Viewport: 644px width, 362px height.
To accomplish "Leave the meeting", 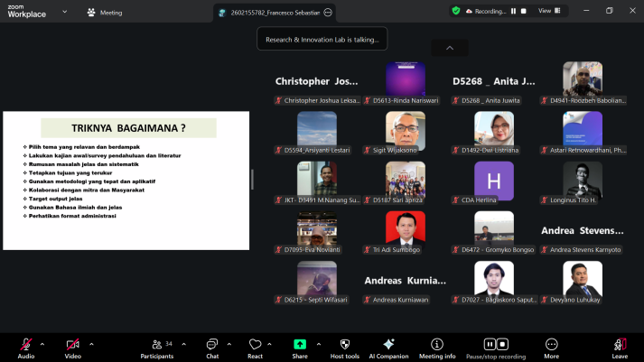I will (x=620, y=345).
